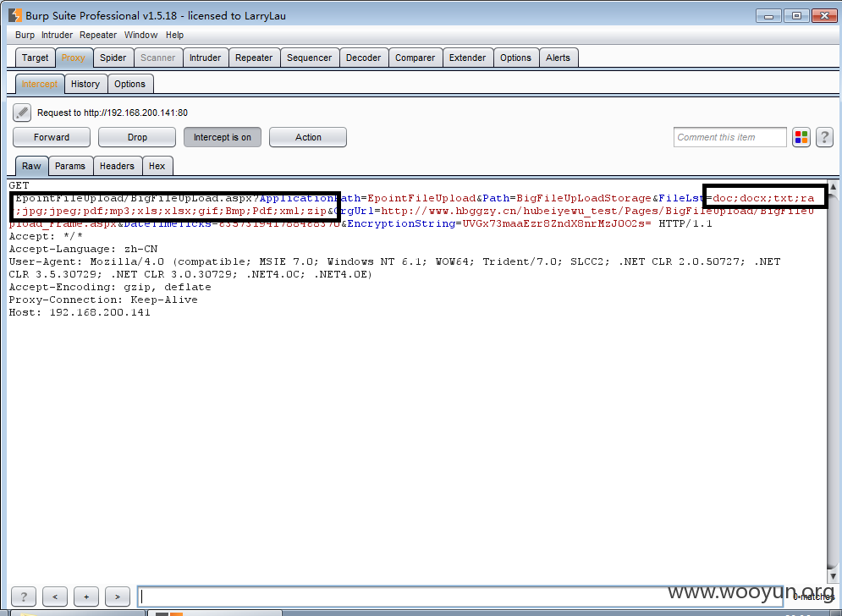Image resolution: width=842 pixels, height=616 pixels.
Task: Click the Proxy-Connection: Keep-Alive line
Action: tap(103, 300)
